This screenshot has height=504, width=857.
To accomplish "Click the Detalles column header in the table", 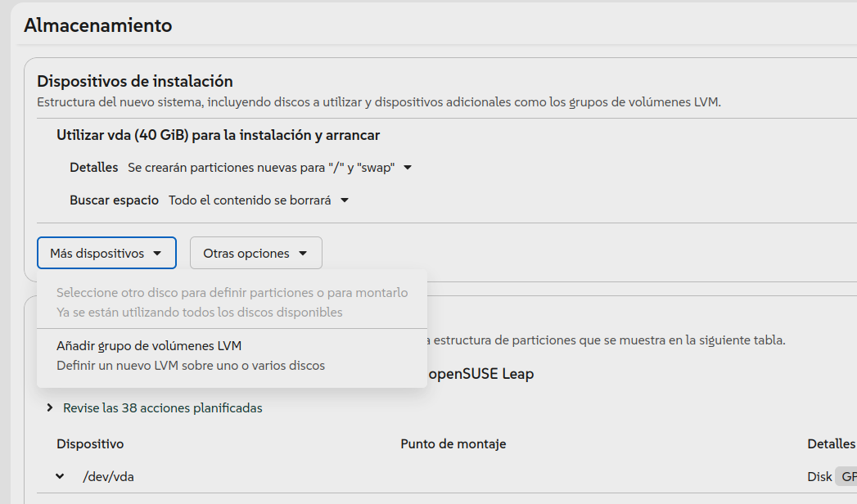I will (831, 443).
